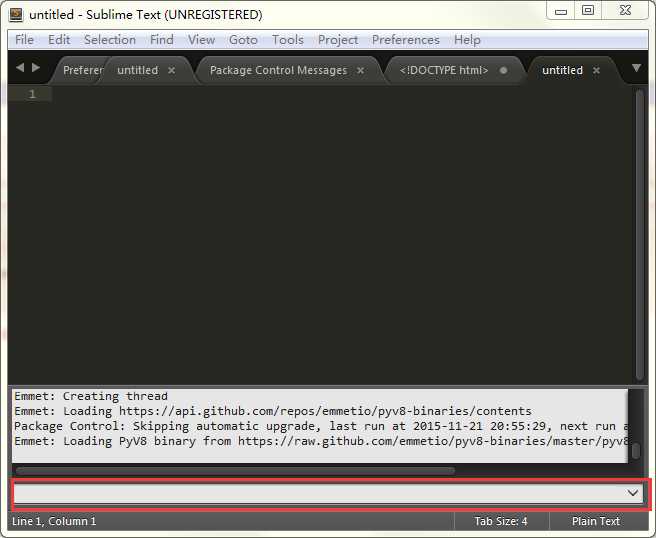Open the Goto menu
This screenshot has width=656, height=538.
point(243,40)
